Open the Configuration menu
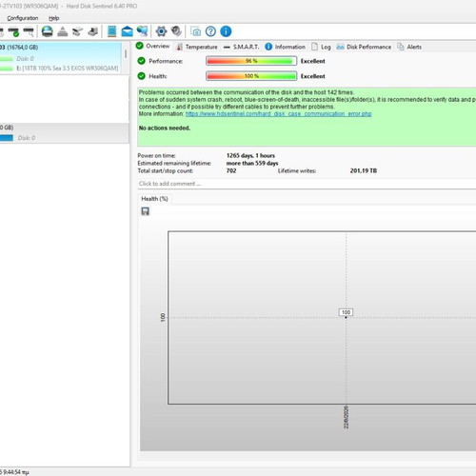476x476 pixels. pos(23,18)
